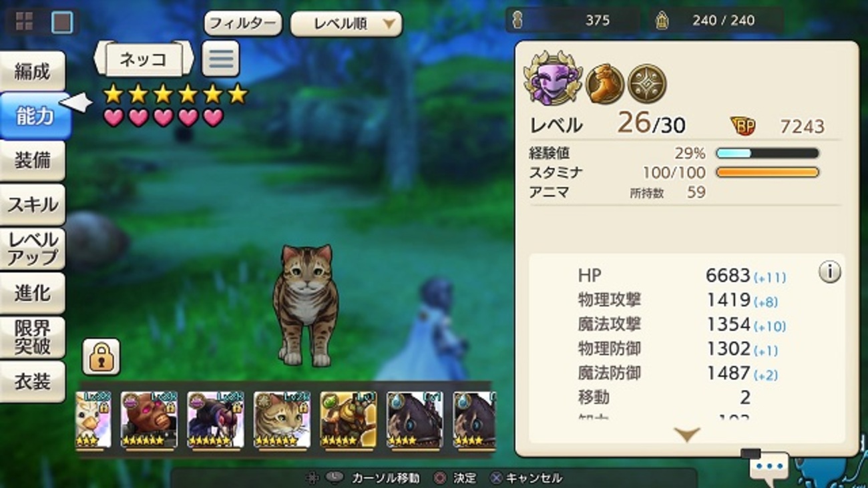Open the 編成 tab
868x488 pixels.
coord(33,71)
